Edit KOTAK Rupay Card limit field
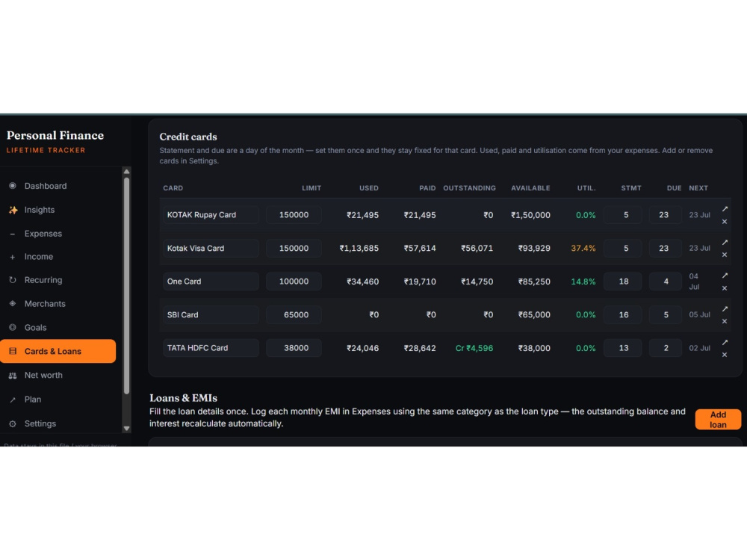The width and height of the screenshot is (747, 560). click(x=294, y=215)
